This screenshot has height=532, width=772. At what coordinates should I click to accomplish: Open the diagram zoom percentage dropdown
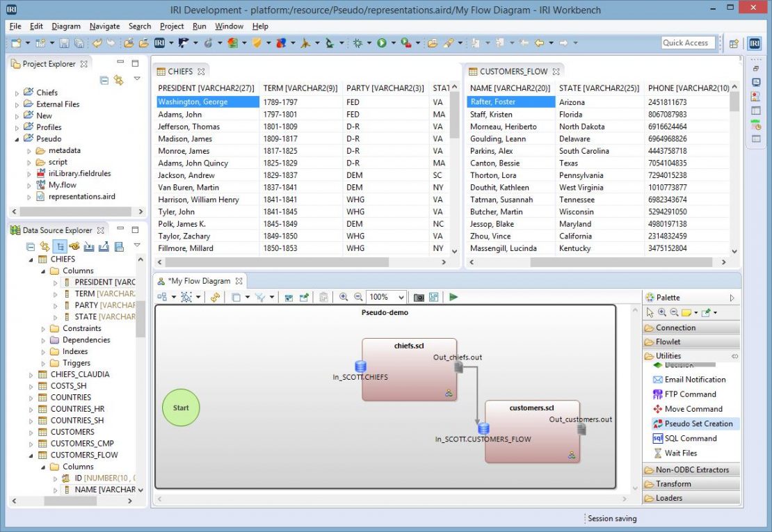tap(401, 297)
